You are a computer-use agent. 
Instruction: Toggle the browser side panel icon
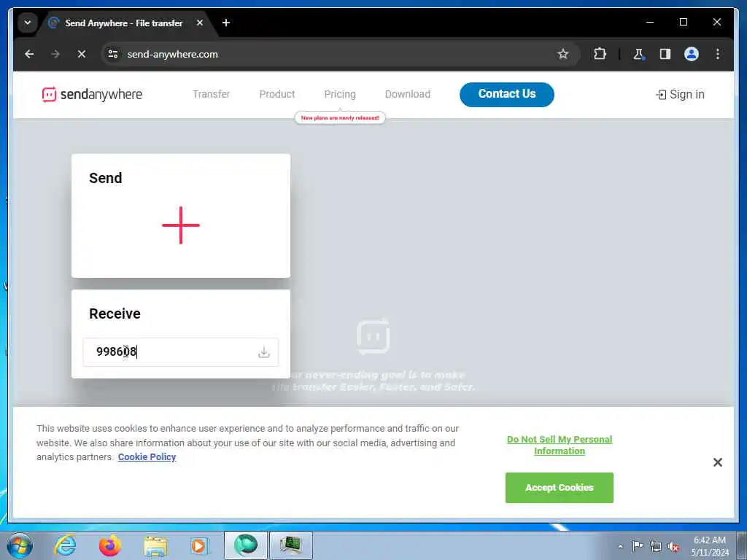(665, 54)
